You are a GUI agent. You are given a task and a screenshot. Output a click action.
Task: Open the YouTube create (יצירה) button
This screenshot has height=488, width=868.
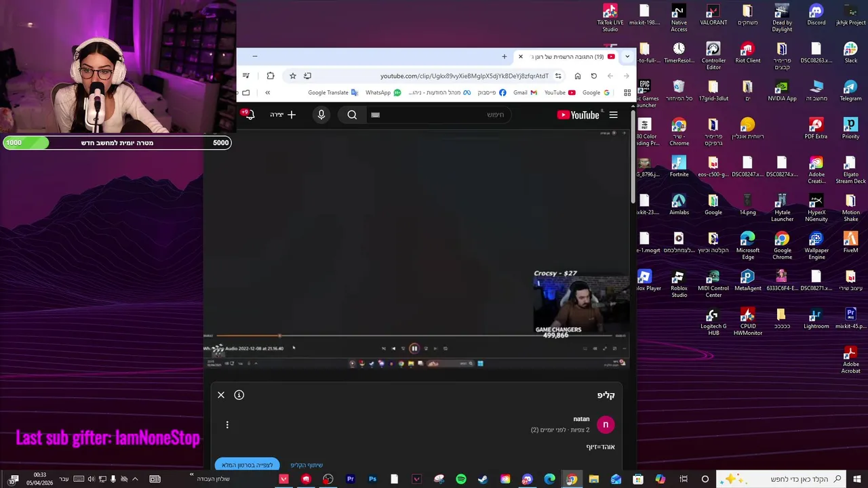pos(283,115)
